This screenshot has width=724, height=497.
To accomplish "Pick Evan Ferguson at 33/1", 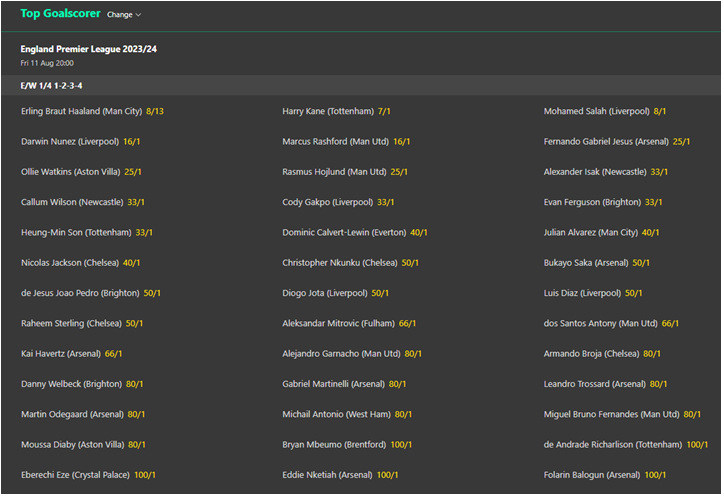I will click(603, 202).
